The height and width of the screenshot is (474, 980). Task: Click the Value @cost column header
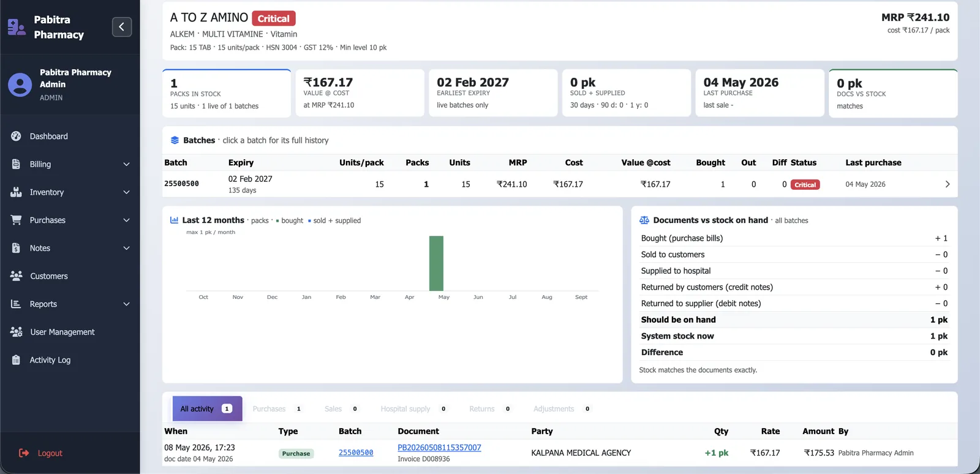pyautogui.click(x=646, y=162)
